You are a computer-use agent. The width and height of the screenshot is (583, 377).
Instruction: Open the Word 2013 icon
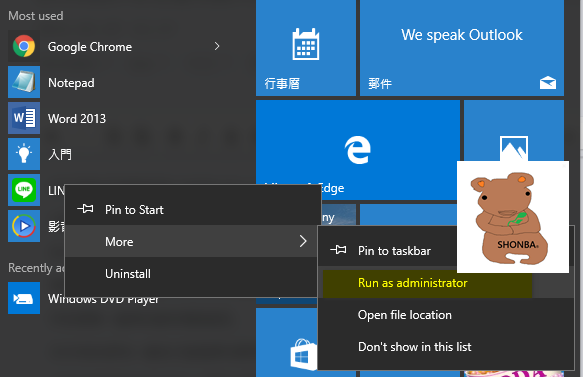[24, 118]
